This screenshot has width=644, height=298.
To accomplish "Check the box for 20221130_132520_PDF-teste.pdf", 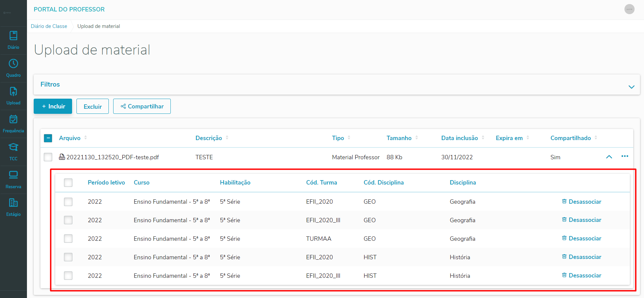I will click(48, 157).
